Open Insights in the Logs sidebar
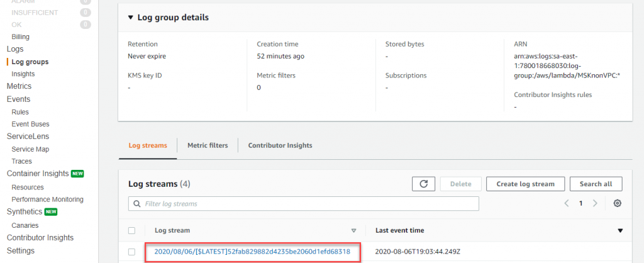The width and height of the screenshot is (644, 263). [x=23, y=74]
